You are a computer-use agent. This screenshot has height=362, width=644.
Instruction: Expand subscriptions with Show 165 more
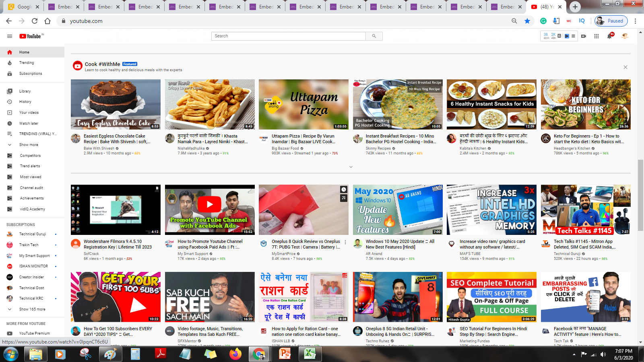click(x=32, y=309)
